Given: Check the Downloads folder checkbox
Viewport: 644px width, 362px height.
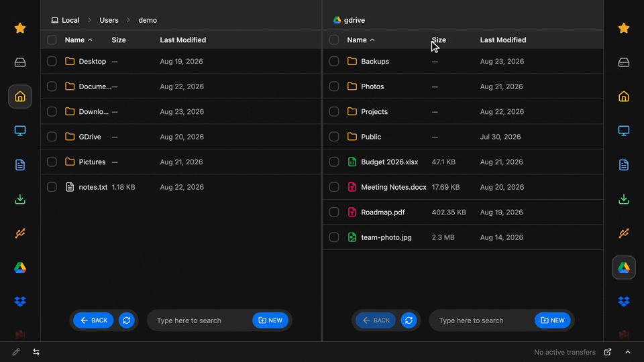Looking at the screenshot, I should [52, 112].
